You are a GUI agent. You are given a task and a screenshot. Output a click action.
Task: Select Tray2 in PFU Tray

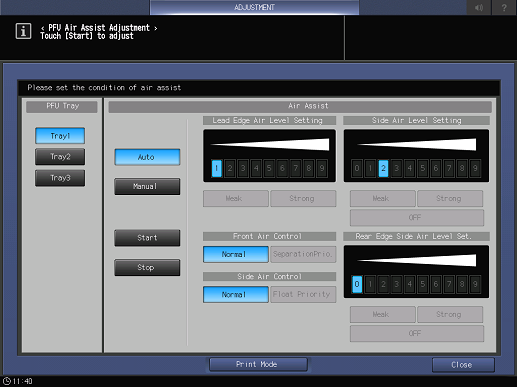60,157
